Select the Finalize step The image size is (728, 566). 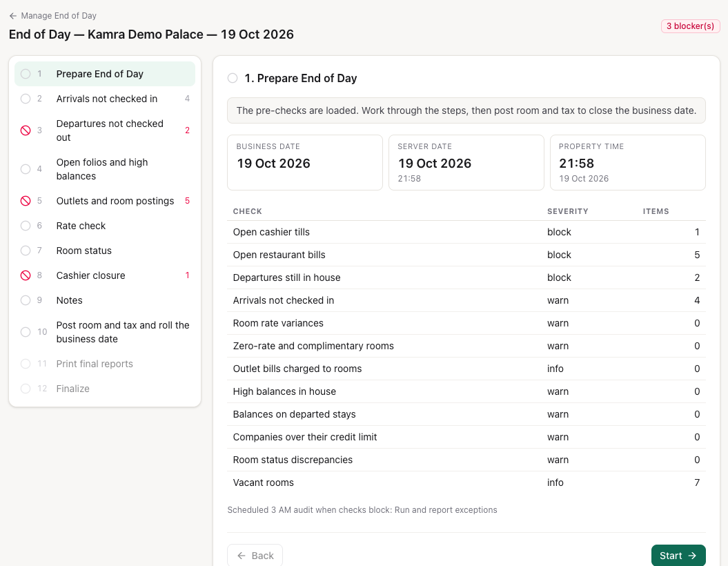105,389
